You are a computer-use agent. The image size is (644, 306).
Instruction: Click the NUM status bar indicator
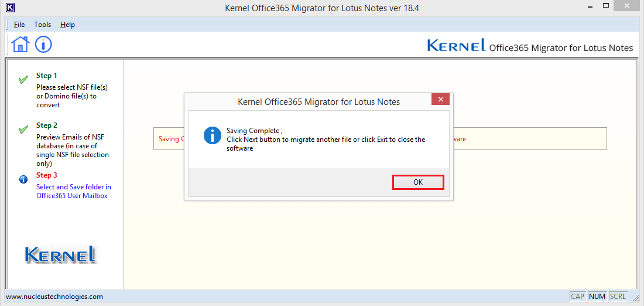pos(597,297)
